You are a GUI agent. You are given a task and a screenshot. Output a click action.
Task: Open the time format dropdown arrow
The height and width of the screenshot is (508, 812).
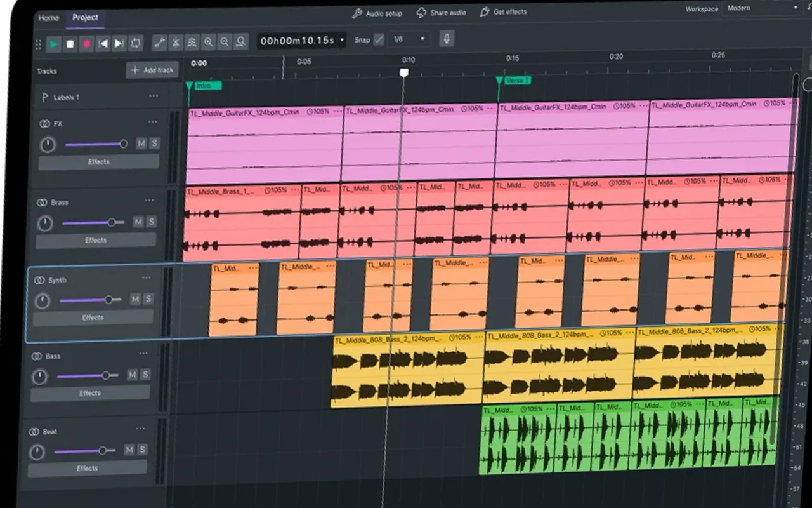pos(343,40)
